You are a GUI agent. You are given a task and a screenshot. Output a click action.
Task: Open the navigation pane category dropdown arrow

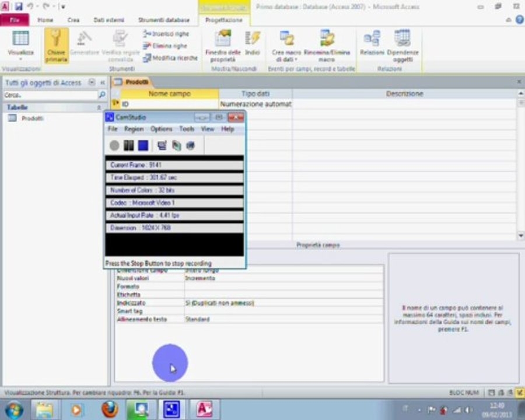[92, 82]
